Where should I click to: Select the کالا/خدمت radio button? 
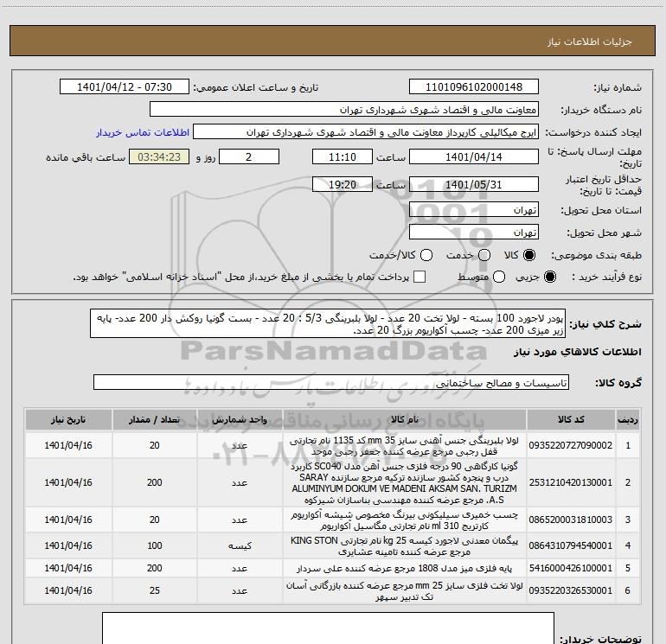(426, 255)
